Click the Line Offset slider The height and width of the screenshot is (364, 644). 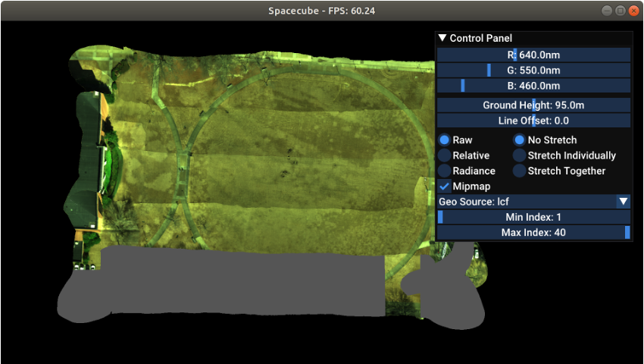pos(533,121)
